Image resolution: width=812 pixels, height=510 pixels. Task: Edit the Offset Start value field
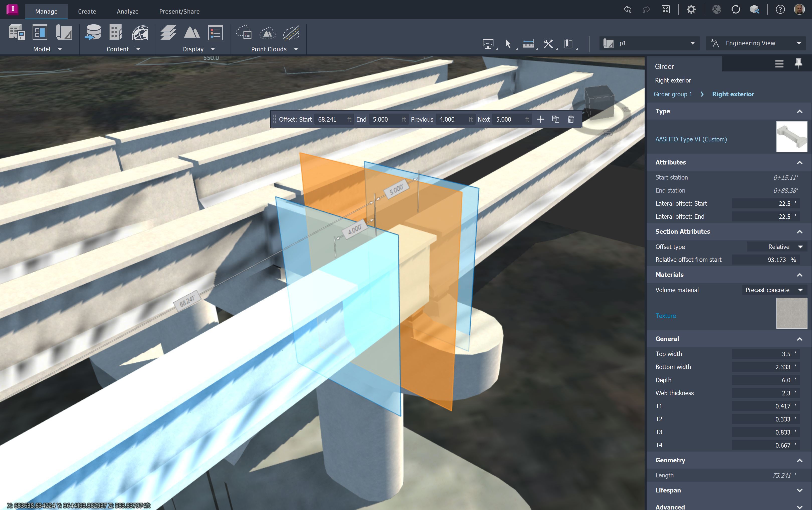click(332, 119)
